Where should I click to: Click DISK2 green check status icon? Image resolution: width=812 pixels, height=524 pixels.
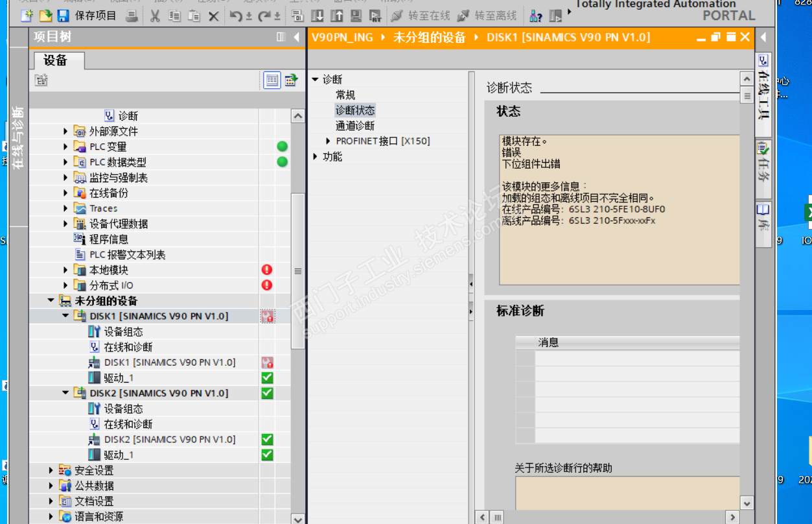click(267, 393)
